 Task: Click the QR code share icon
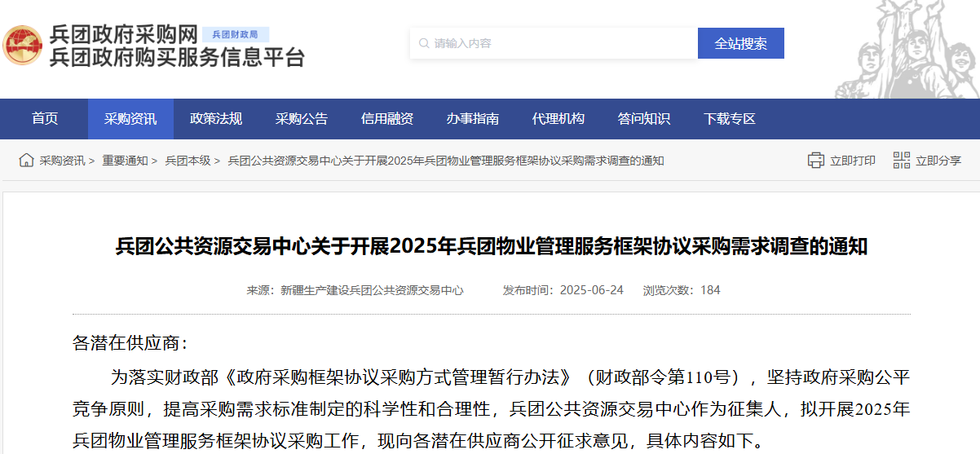pos(901,161)
